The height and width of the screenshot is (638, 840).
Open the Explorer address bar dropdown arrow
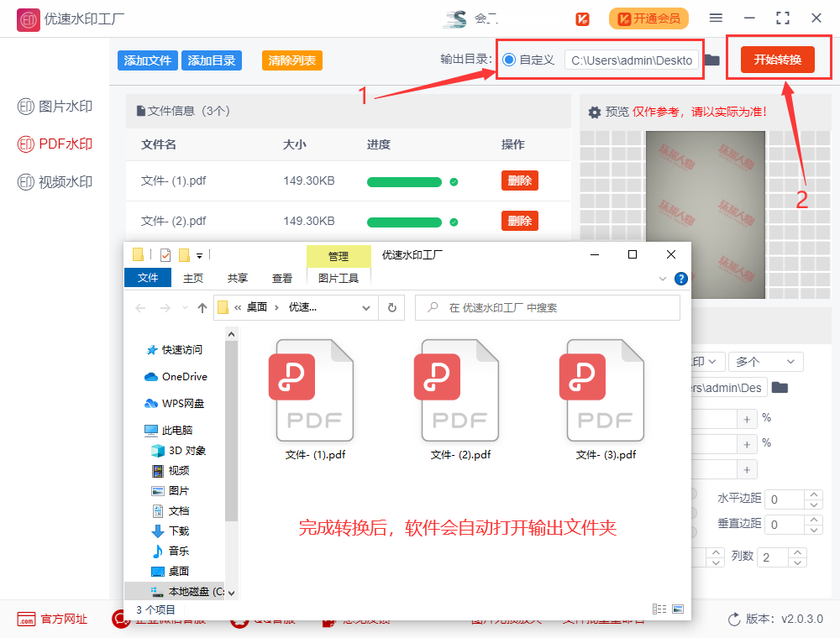(365, 307)
